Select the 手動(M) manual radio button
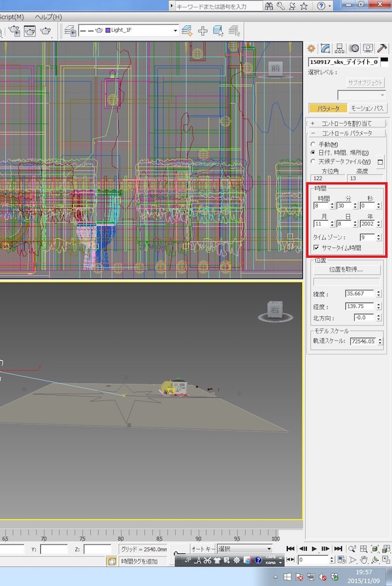This screenshot has width=392, height=586. [x=313, y=145]
